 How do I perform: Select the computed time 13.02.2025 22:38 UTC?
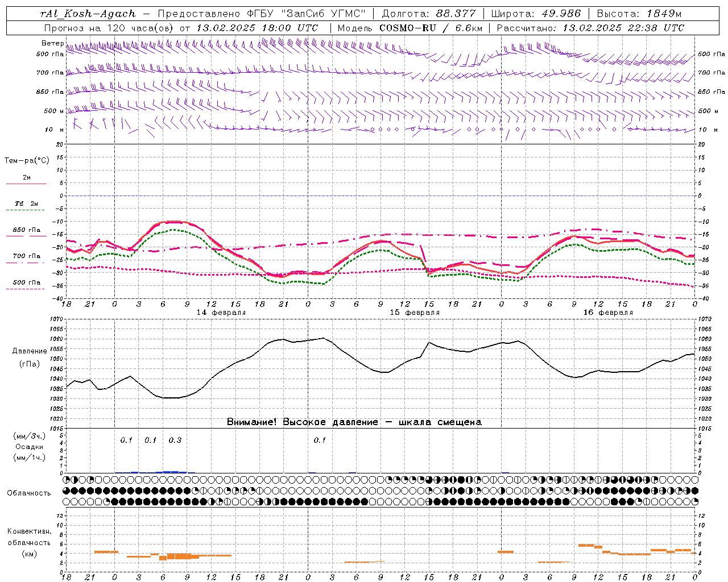623,28
